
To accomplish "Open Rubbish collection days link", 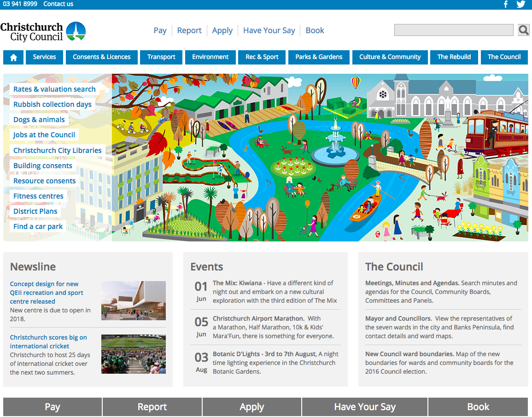I will 52,105.
